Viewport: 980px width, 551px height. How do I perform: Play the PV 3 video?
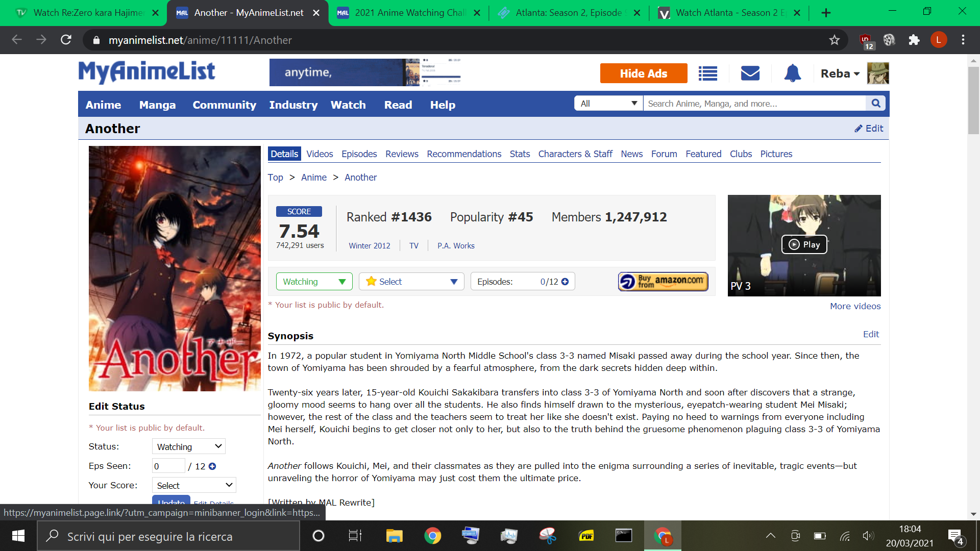[x=804, y=245]
